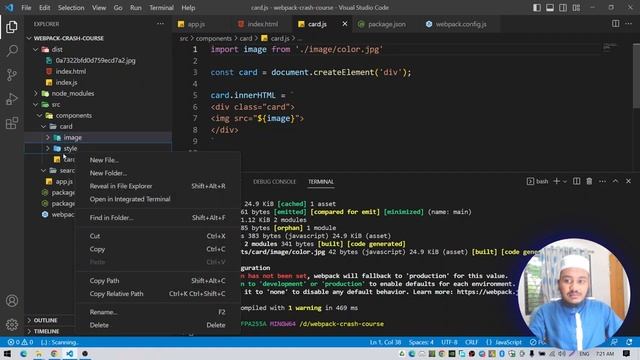Open the Terminal menu in menu bar

(161, 8)
